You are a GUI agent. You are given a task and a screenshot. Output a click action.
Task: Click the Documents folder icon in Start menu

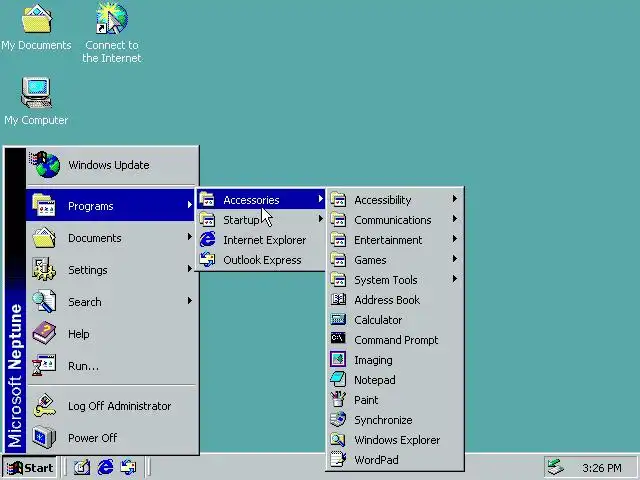tap(44, 237)
